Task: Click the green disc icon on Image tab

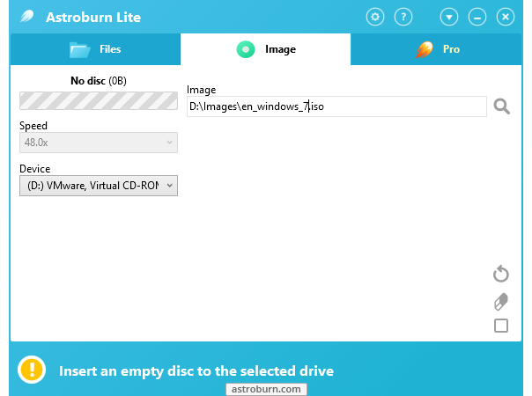Action: (x=246, y=49)
